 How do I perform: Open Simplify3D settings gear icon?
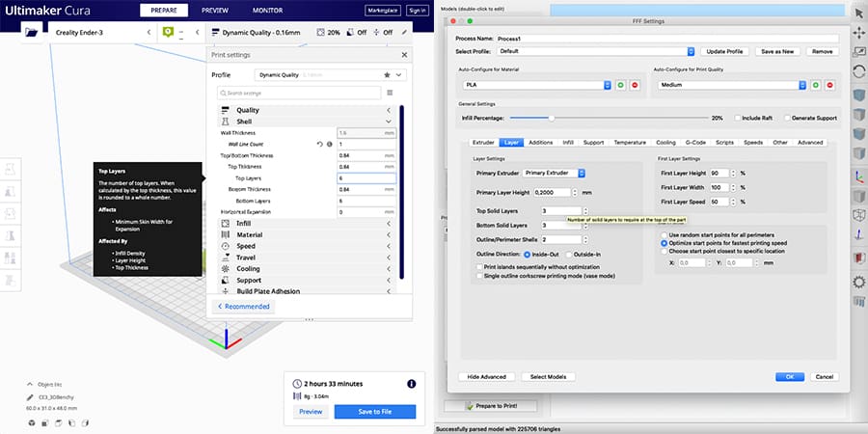coord(859,283)
